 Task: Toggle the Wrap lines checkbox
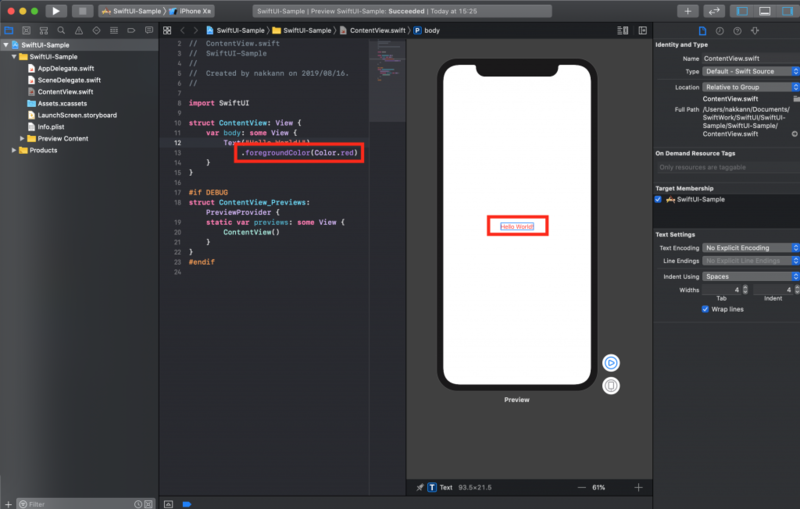coord(705,309)
